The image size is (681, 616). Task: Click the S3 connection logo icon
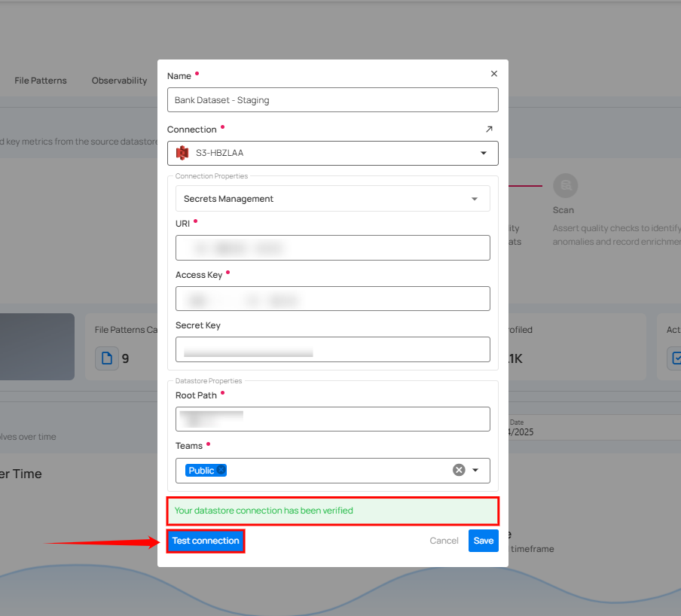tap(182, 153)
